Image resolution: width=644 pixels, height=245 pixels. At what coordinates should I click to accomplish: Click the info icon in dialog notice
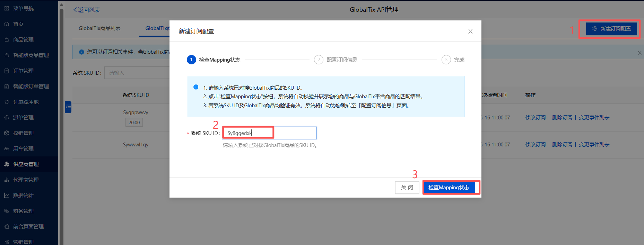(x=196, y=87)
